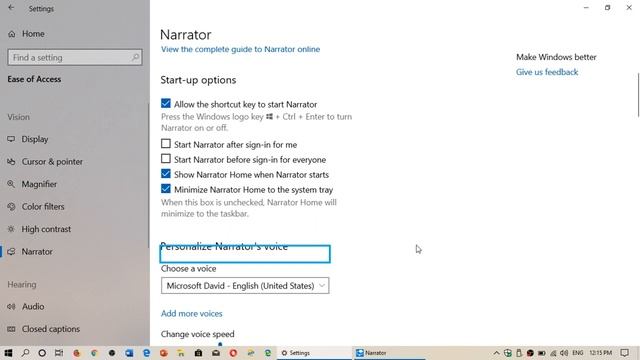Open Cortana from the taskbar
The width and height of the screenshot is (640, 360).
42,353
